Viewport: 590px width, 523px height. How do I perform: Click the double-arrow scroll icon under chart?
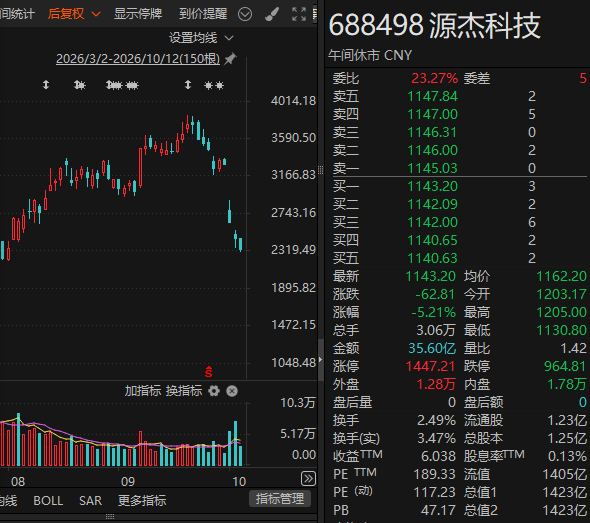[x=308, y=479]
